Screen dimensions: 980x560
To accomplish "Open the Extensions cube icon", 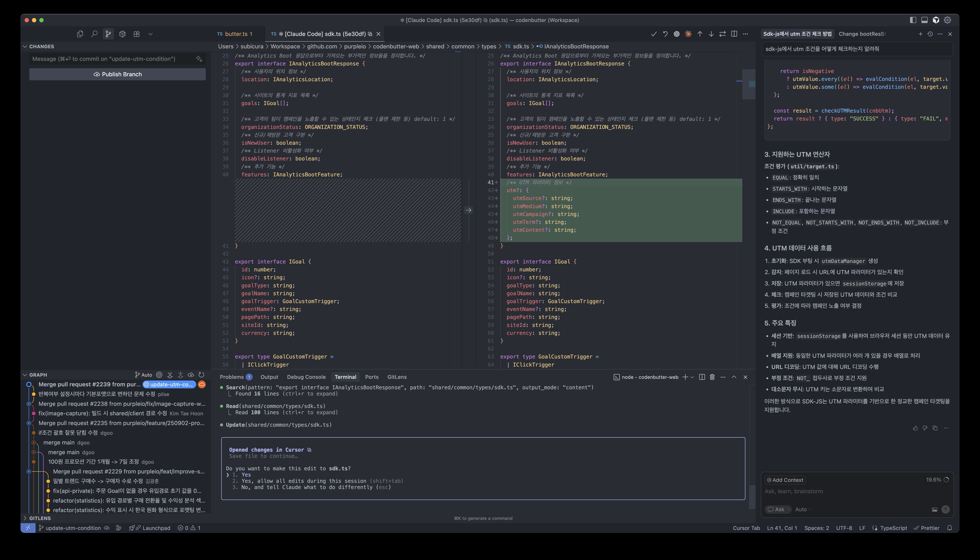I will click(x=122, y=34).
